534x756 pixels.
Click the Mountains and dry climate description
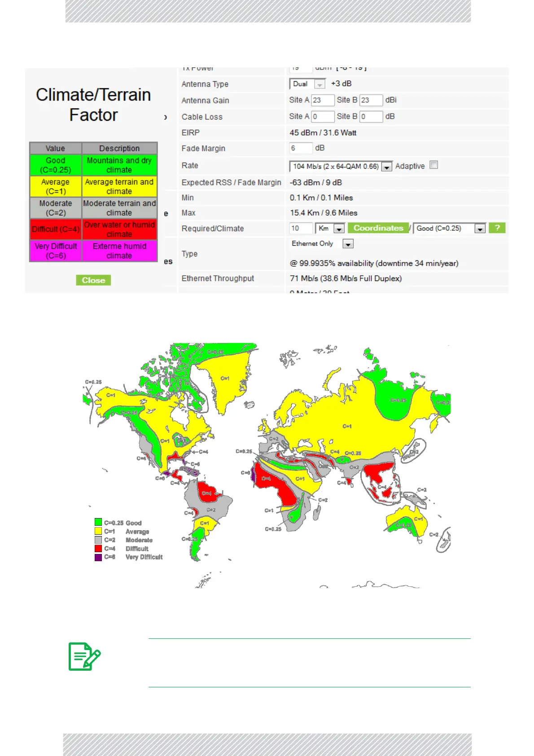[119, 165]
